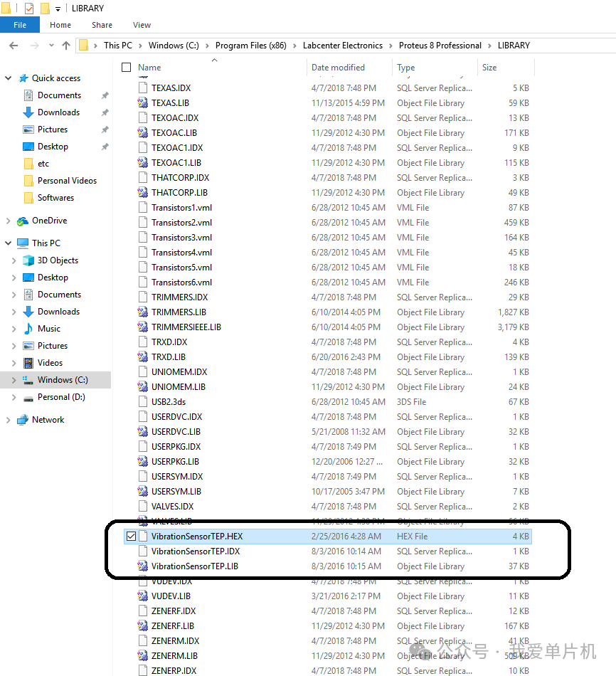Click the TEXOAC.LIB library file icon
The image size is (616, 676).
pos(143,133)
